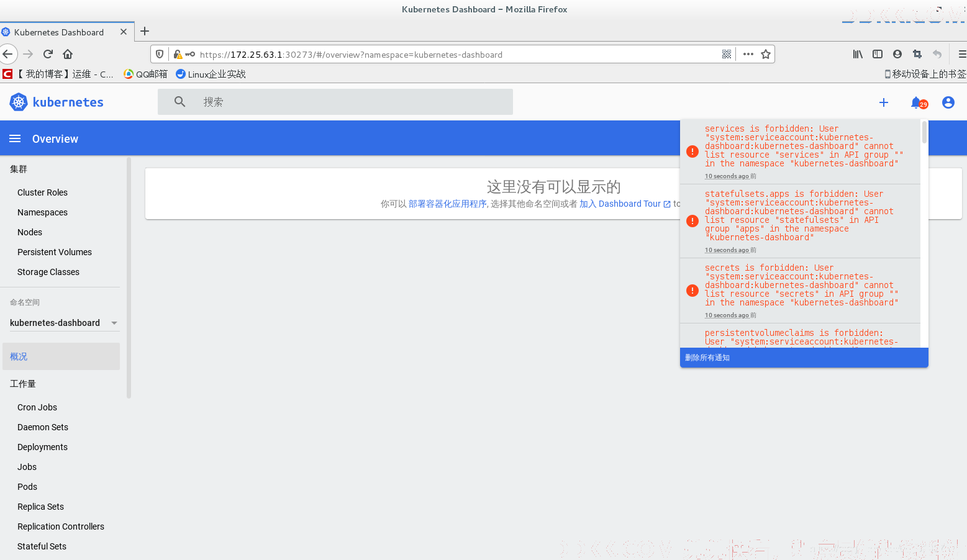Open the namespace kubernetes-dashboard dropdown
The height and width of the screenshot is (560, 967).
[64, 323]
